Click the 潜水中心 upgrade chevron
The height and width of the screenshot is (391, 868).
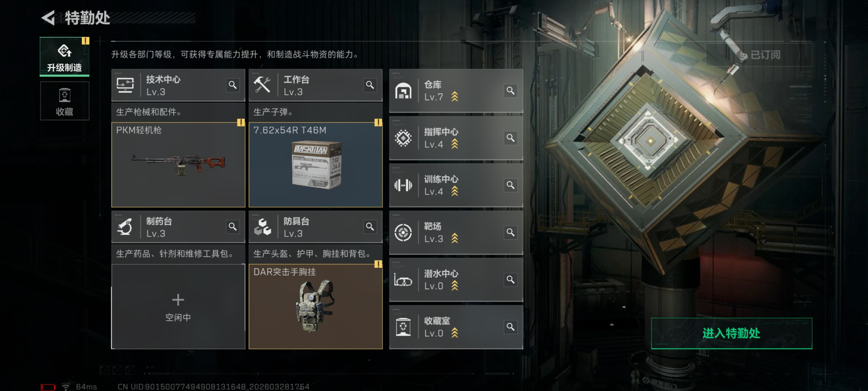(x=454, y=286)
